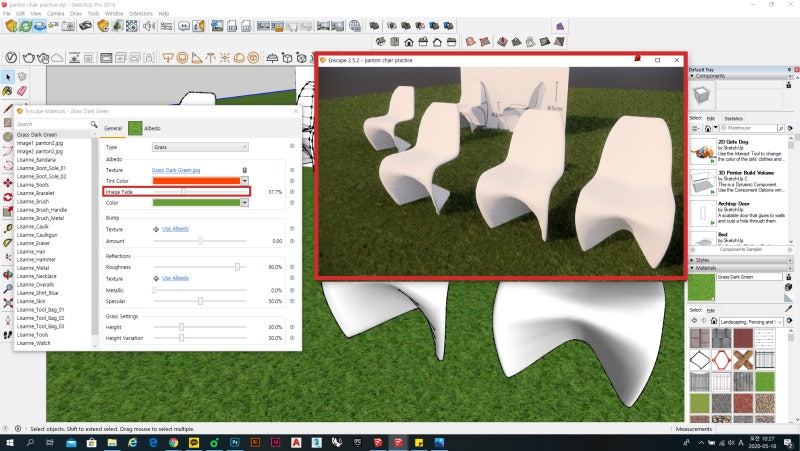Open the Color dropdown arrow
Image resolution: width=800 pixels, height=451 pixels.
(244, 203)
